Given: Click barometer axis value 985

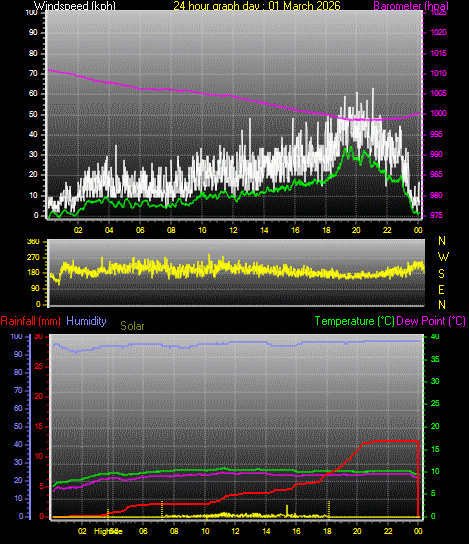Looking at the screenshot, I should point(436,175).
